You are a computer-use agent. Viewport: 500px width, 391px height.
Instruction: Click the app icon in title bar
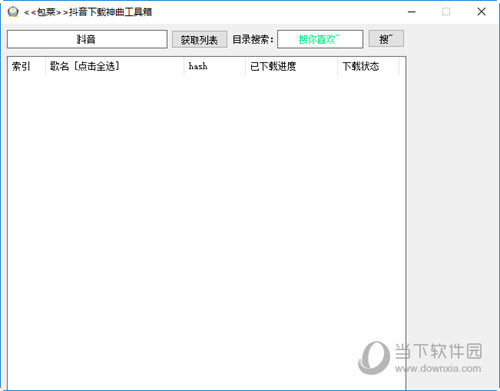coord(13,12)
